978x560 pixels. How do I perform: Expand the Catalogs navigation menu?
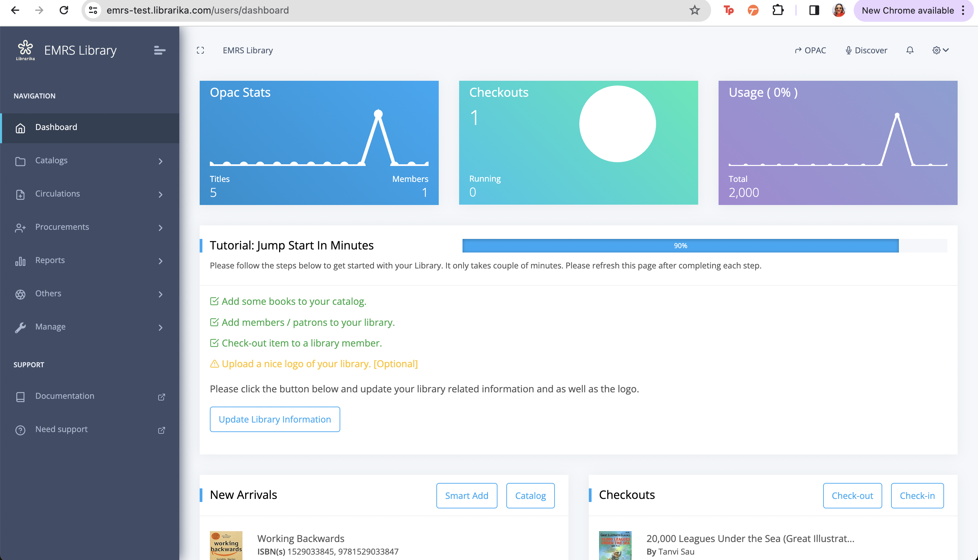(x=89, y=161)
